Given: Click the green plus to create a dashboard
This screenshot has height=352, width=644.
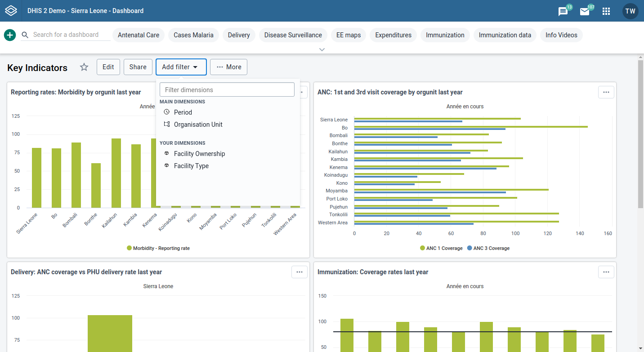Looking at the screenshot, I should pyautogui.click(x=10, y=35).
